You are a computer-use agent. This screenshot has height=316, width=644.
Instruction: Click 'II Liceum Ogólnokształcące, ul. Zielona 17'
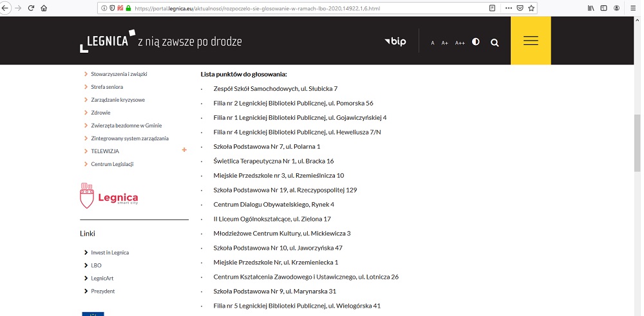(272, 219)
